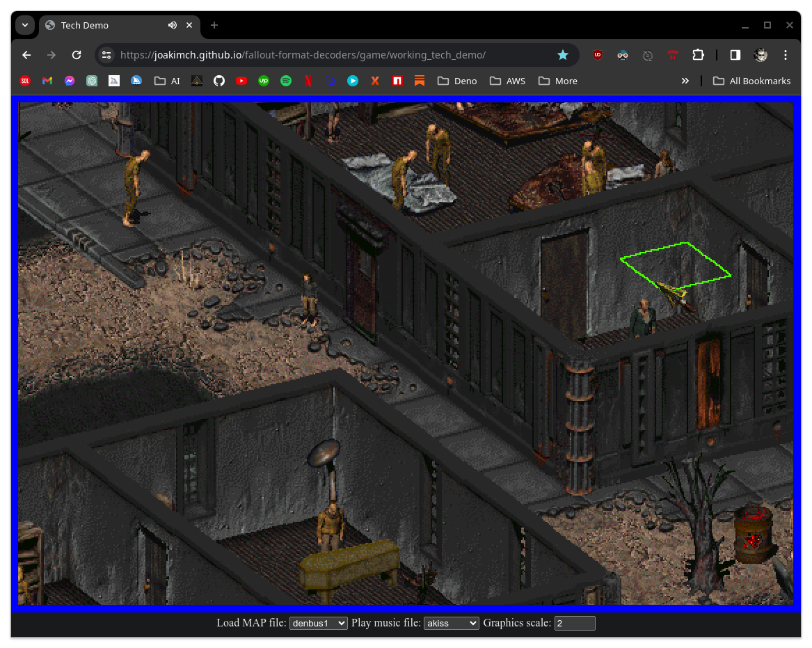The width and height of the screenshot is (812, 648).
Task: Open the Messenger bookmark
Action: (x=70, y=81)
